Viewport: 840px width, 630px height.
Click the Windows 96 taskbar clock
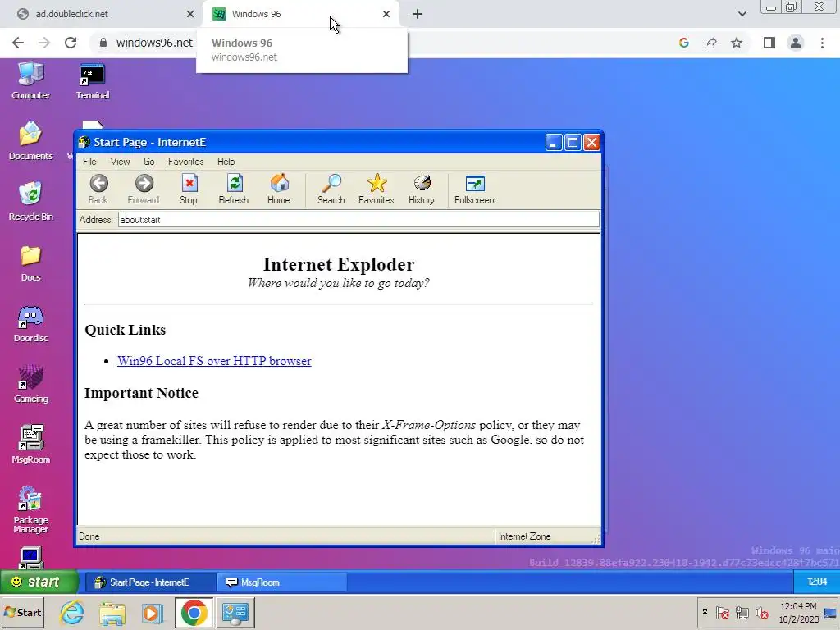click(816, 582)
